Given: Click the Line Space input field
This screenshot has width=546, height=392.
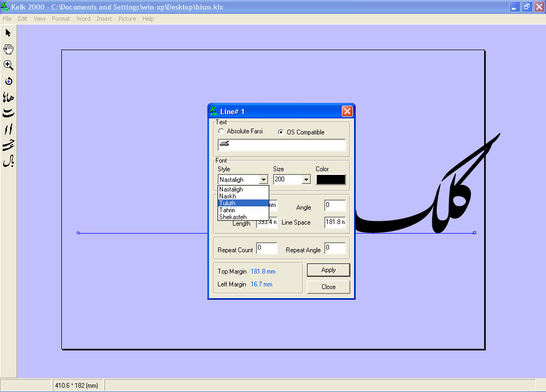Looking at the screenshot, I should [335, 222].
